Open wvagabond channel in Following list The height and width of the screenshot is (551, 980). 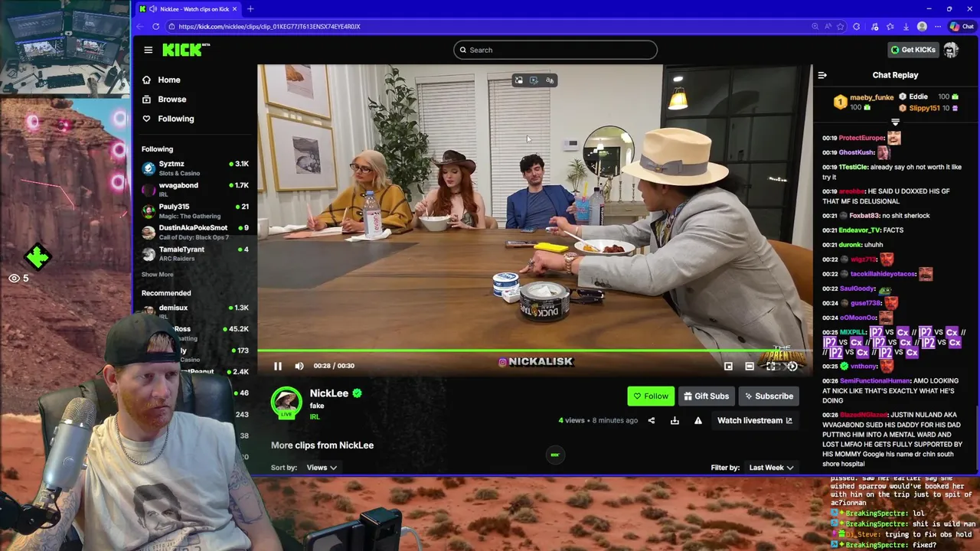195,189
